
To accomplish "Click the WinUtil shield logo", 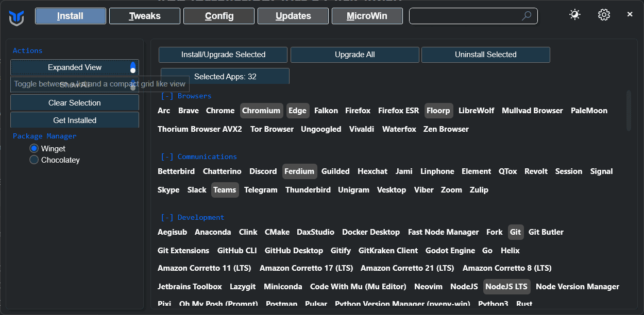I will 16,17.
